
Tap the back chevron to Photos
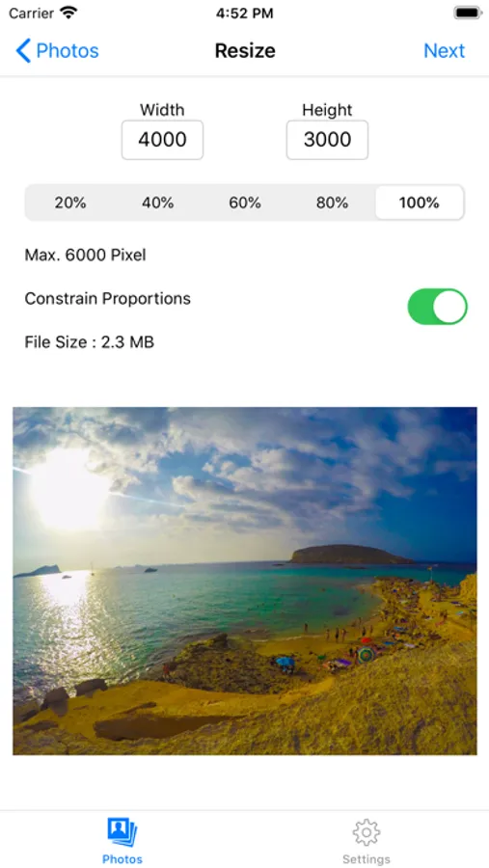[x=23, y=50]
